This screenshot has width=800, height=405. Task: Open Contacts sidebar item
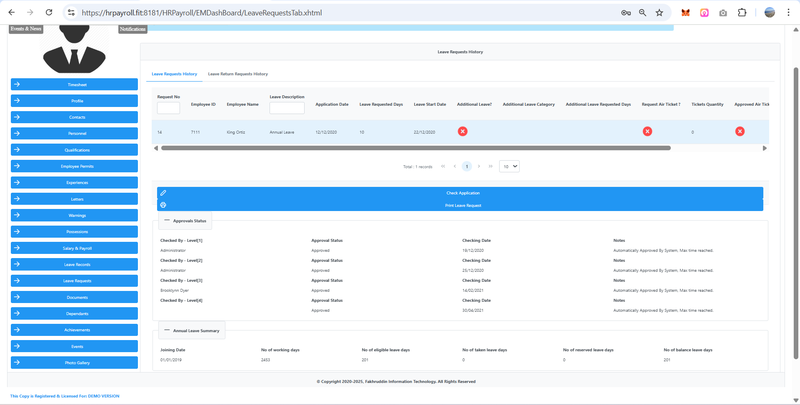click(x=74, y=117)
